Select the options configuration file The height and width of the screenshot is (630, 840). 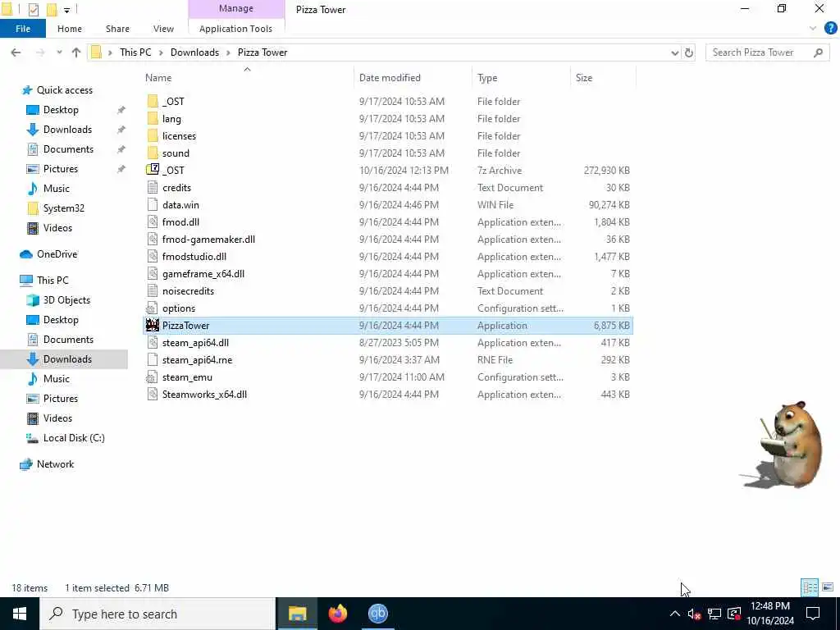pyautogui.click(x=388, y=308)
